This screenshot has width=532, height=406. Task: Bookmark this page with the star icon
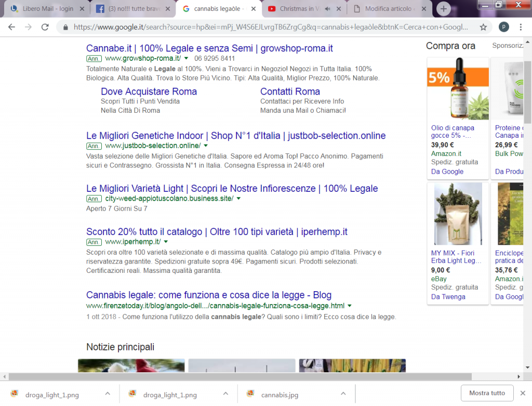click(483, 27)
